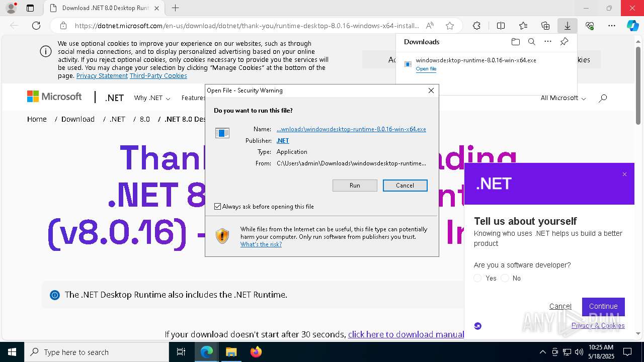The height and width of the screenshot is (362, 644).
Task: Select Yes for software developer question
Action: click(478, 278)
